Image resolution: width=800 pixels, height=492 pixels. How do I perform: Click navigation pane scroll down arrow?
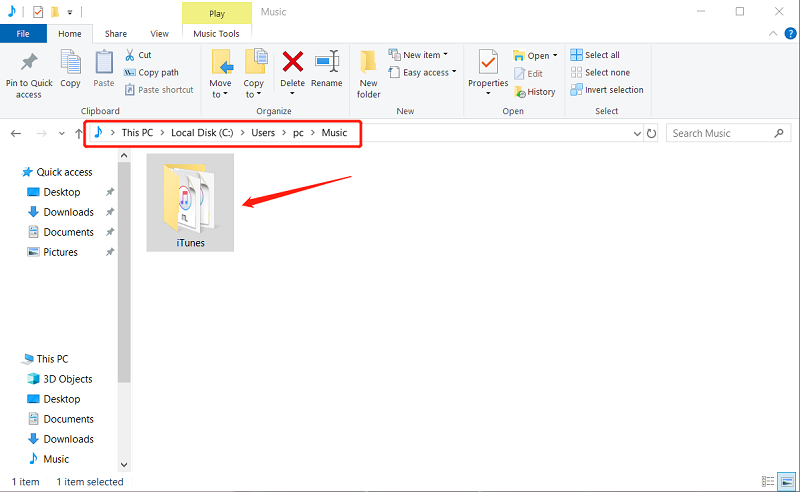pyautogui.click(x=124, y=464)
